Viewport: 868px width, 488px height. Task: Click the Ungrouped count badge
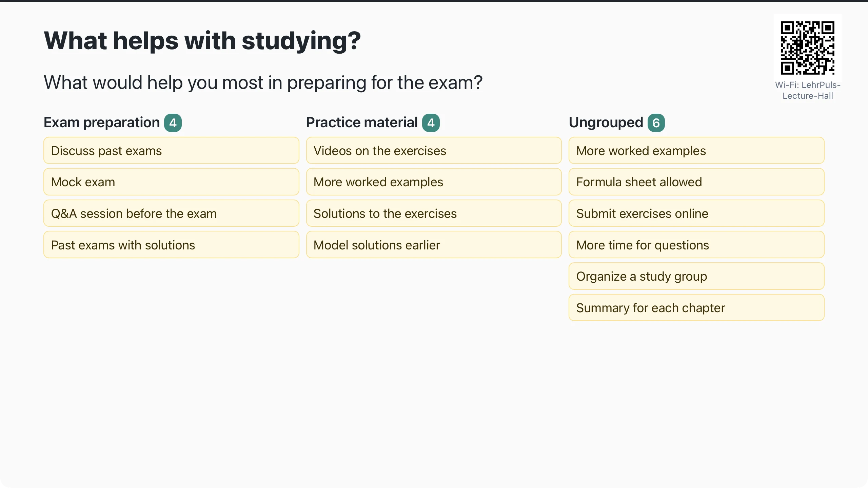656,123
